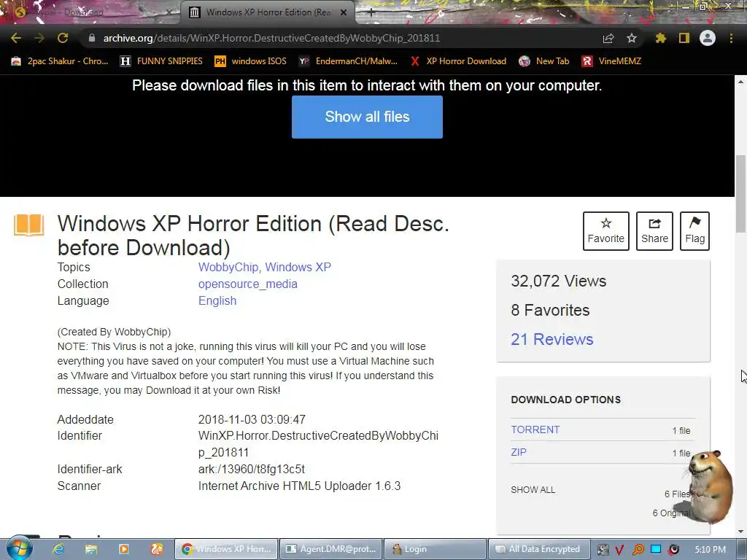
Task: Launch Internet Explorer from the taskbar
Action: pyautogui.click(x=58, y=549)
